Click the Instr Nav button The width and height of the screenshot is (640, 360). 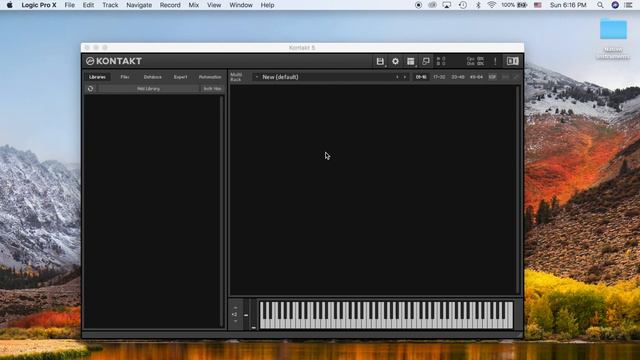[x=212, y=89]
